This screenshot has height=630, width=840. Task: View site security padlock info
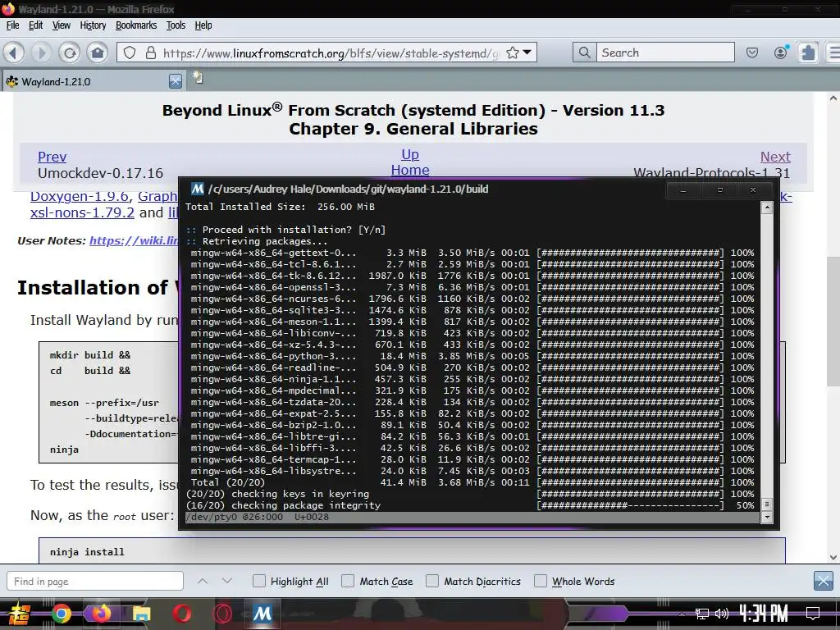point(151,52)
